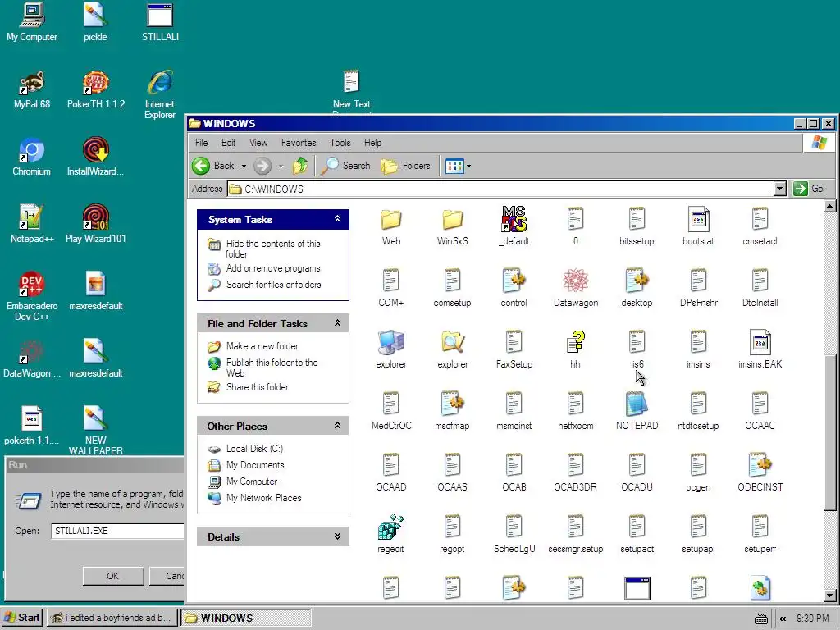Image resolution: width=840 pixels, height=630 pixels.
Task: Click Share this folder link
Action: tap(257, 387)
